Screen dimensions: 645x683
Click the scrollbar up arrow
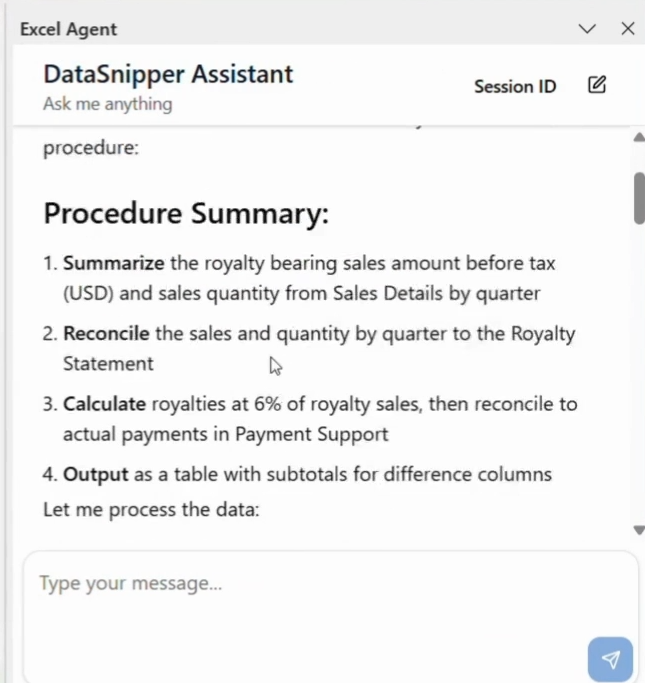tap(639, 137)
